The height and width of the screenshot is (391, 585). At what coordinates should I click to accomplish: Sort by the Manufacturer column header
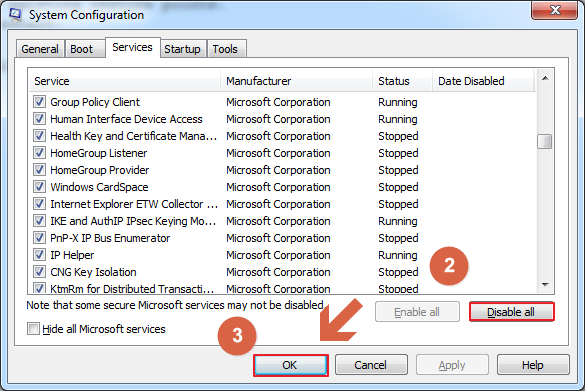pyautogui.click(x=297, y=81)
